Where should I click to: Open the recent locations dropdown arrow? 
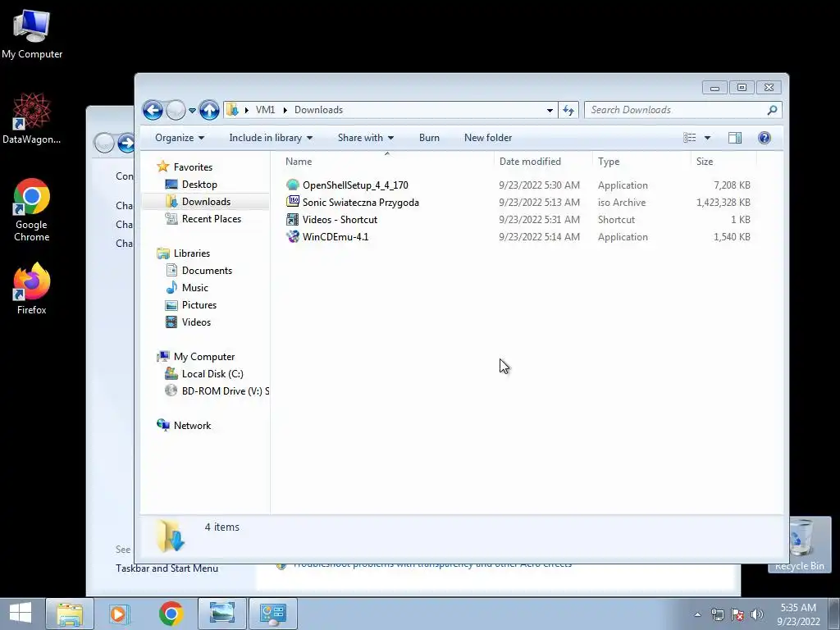(192, 111)
